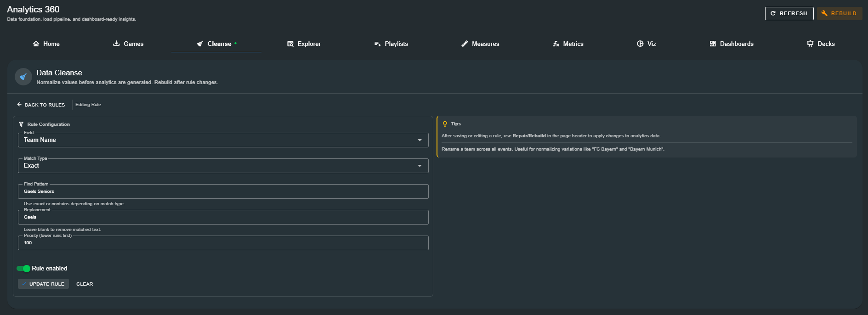Click the Analytics 360 title

pos(33,9)
